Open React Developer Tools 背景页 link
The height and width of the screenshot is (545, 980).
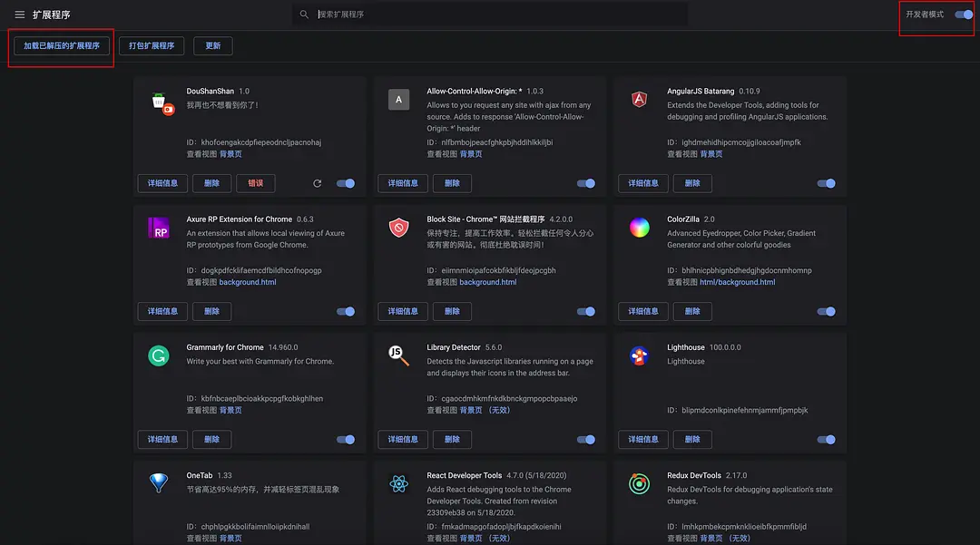point(471,538)
